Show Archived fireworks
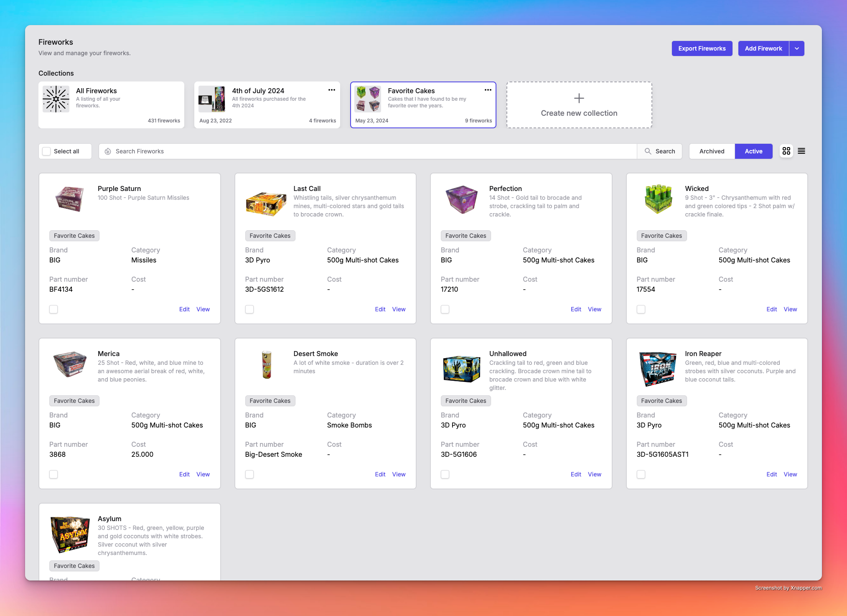847x616 pixels. 712,151
